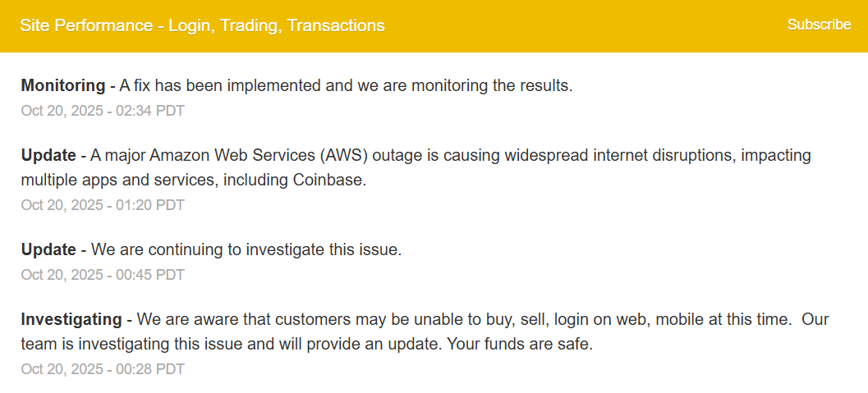Click the word Coinbase in the update
The width and height of the screenshot is (868, 393).
tap(329, 181)
